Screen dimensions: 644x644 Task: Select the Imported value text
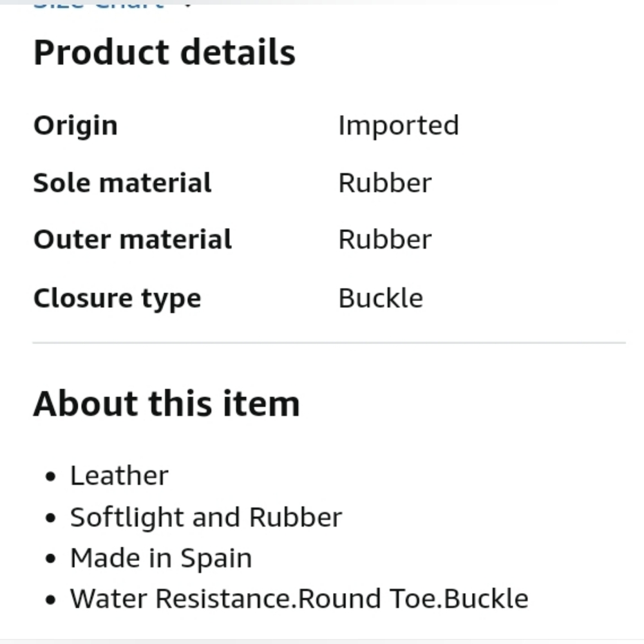coord(399,126)
